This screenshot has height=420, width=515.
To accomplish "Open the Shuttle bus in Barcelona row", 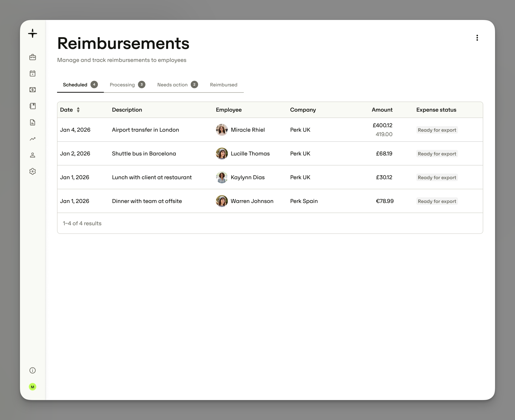I will point(270,153).
